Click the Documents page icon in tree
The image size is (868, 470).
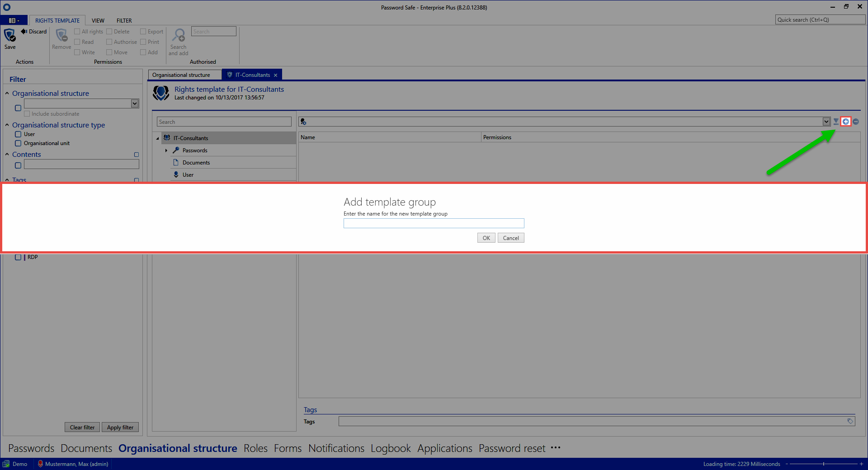[x=176, y=162]
